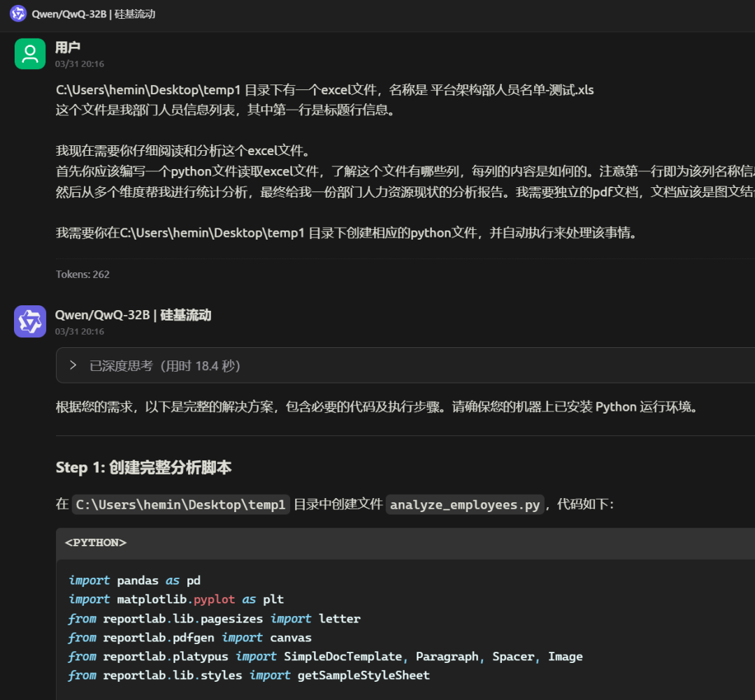
Task: Click the line import matplotlib.pyplot as plt
Action: pyautogui.click(x=175, y=599)
